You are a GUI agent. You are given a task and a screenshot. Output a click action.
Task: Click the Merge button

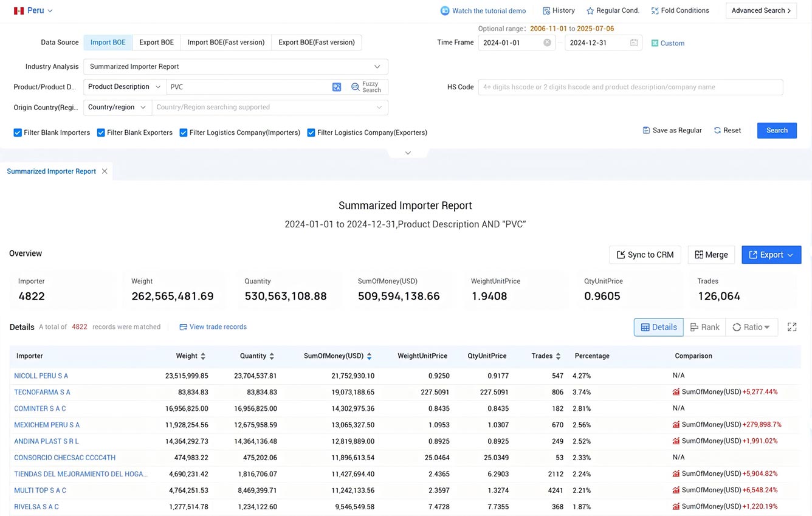(711, 255)
